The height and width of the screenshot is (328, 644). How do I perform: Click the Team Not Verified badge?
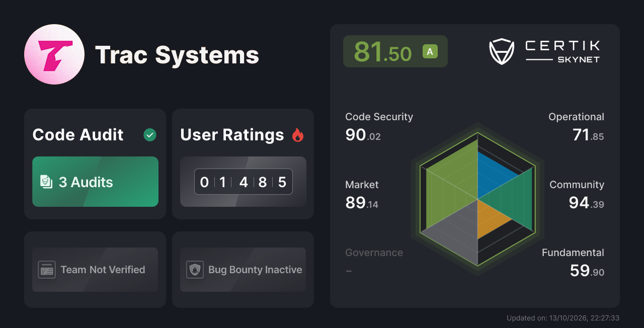tap(95, 270)
